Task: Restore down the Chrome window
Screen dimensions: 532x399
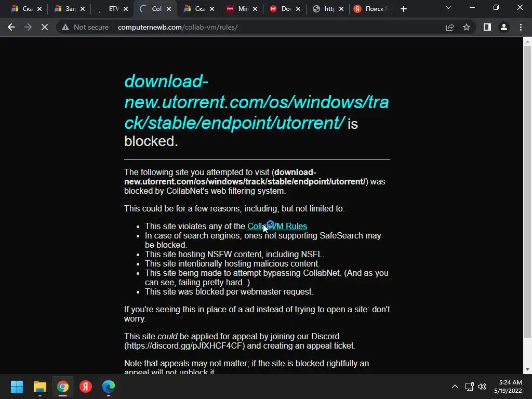Action: point(496,7)
